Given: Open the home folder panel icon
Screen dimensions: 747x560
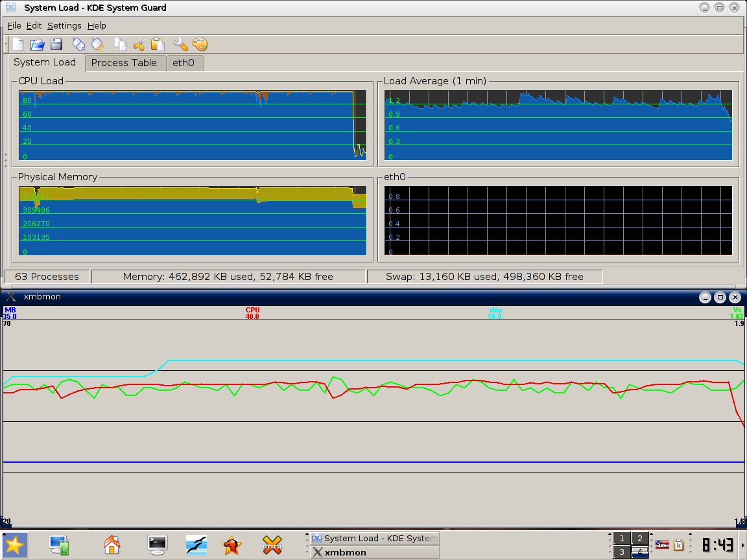Looking at the screenshot, I should pos(112,545).
